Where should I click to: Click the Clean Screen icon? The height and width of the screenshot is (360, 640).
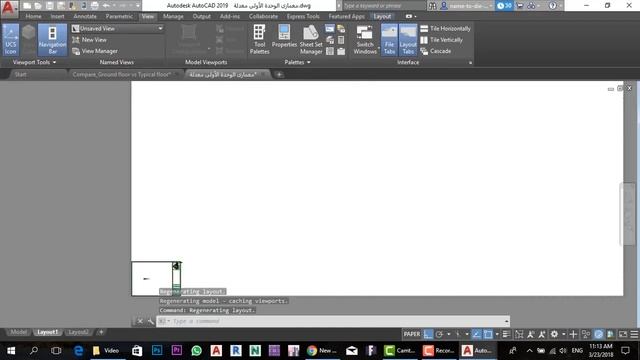pyautogui.click(x=623, y=334)
